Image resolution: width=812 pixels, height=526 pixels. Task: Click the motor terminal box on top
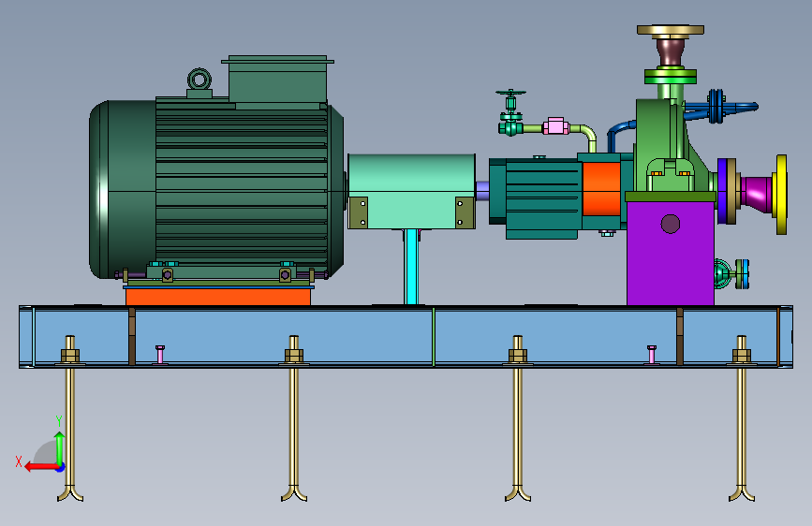tap(277, 80)
